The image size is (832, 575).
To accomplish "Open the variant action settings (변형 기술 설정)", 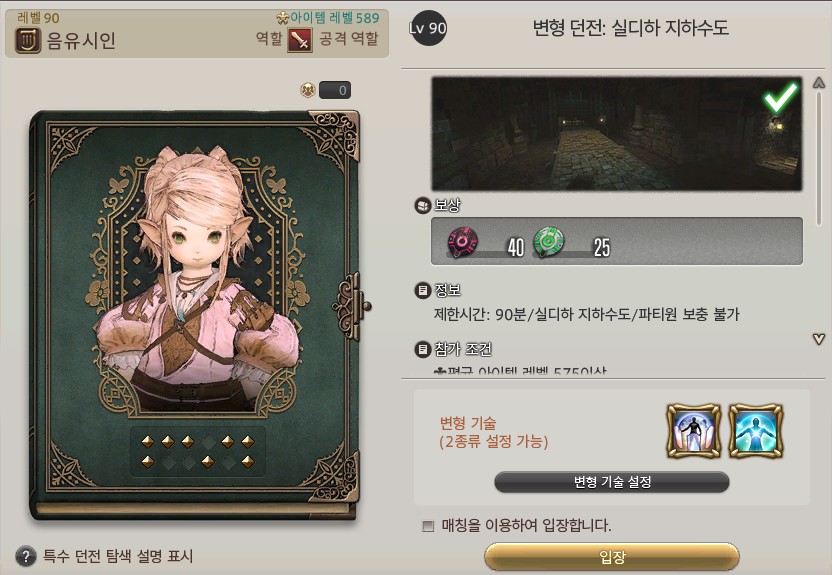I will 612,482.
